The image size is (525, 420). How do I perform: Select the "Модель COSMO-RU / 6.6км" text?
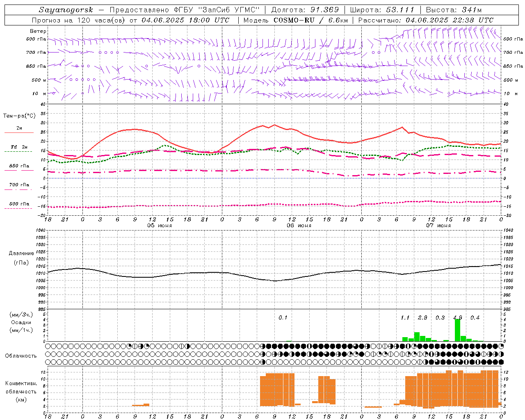(296, 20)
